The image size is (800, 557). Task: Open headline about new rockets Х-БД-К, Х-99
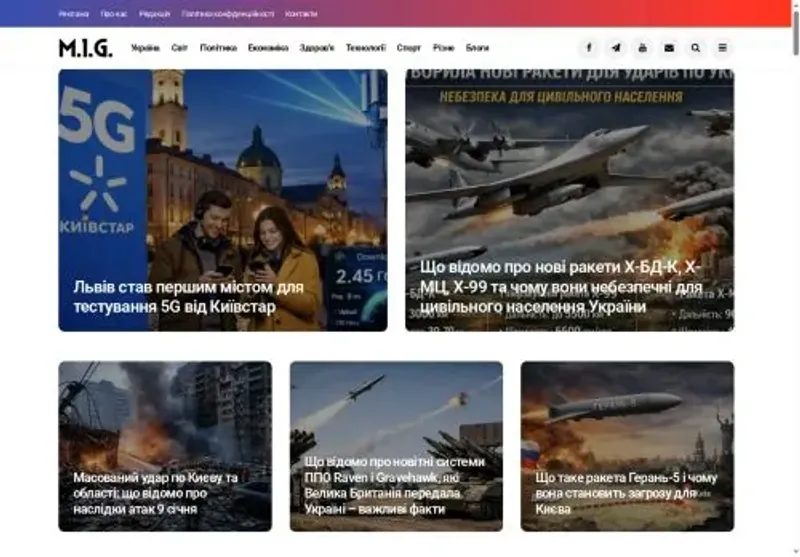tap(561, 287)
